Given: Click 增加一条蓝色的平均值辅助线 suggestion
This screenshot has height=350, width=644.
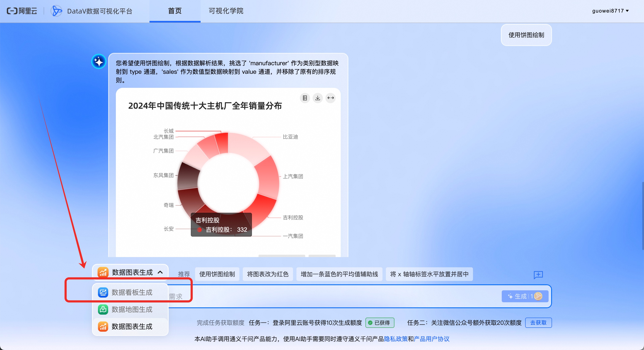Looking at the screenshot, I should point(339,274).
